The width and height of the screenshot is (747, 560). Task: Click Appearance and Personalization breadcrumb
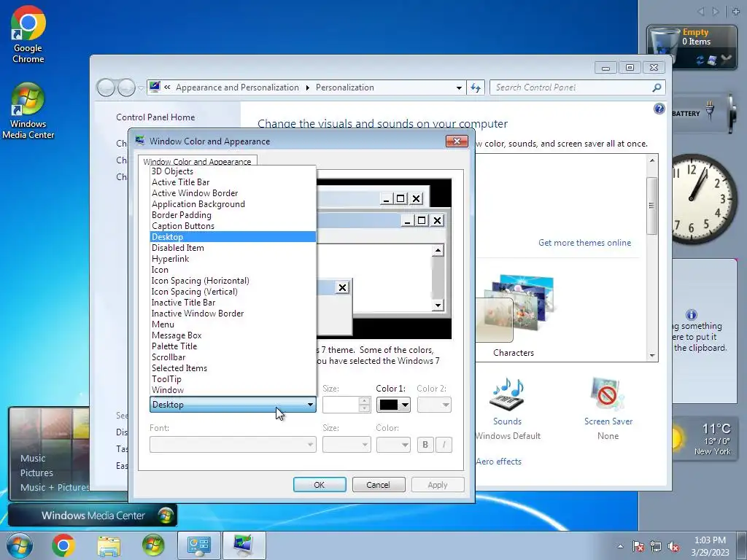[x=237, y=87]
